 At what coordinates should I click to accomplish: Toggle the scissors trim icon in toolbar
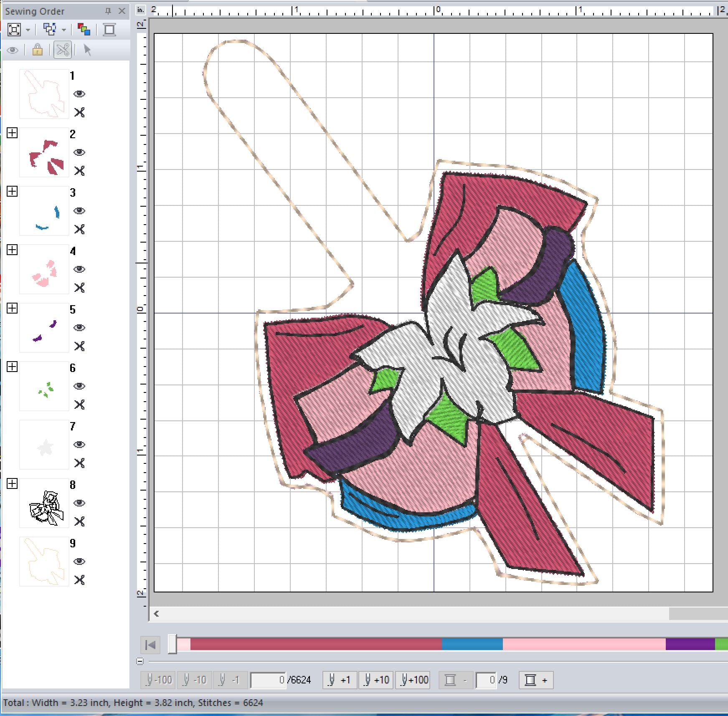point(63,50)
